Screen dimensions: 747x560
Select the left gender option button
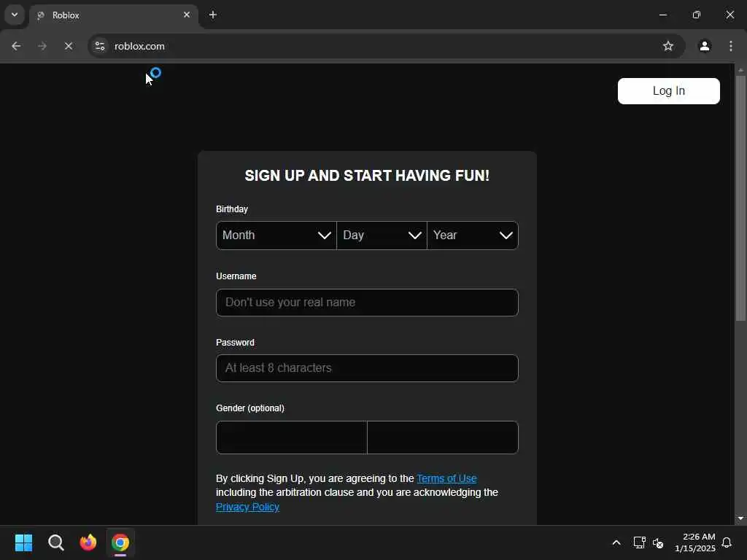pyautogui.click(x=292, y=437)
